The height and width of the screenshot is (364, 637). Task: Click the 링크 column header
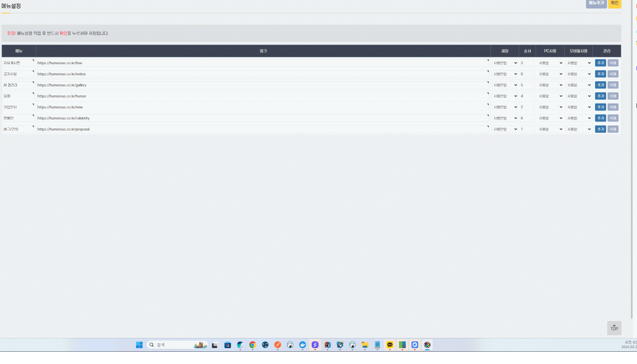(x=264, y=51)
